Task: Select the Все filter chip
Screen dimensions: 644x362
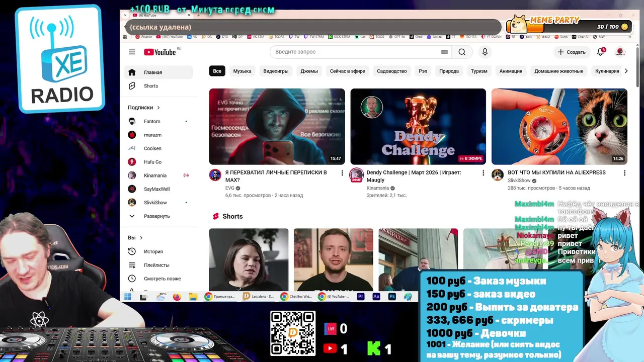Action: pos(217,71)
